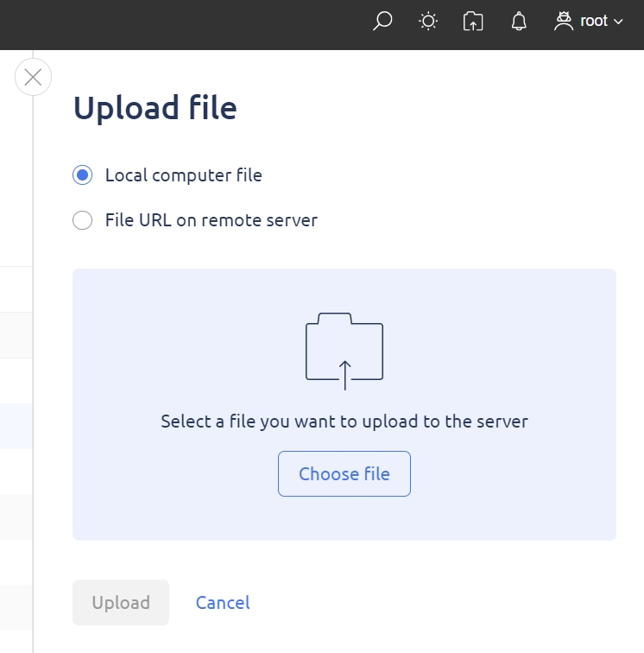Click the user avatar icon

pos(564,21)
